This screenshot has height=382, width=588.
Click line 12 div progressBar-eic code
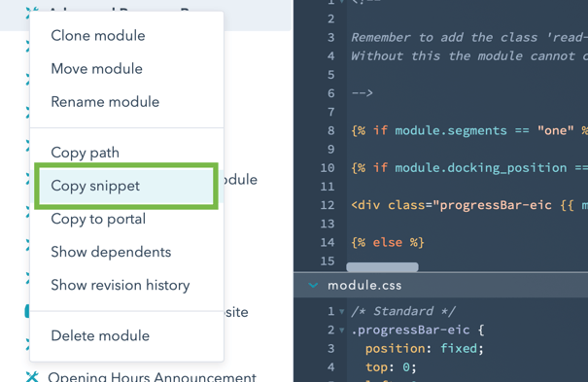coord(468,205)
